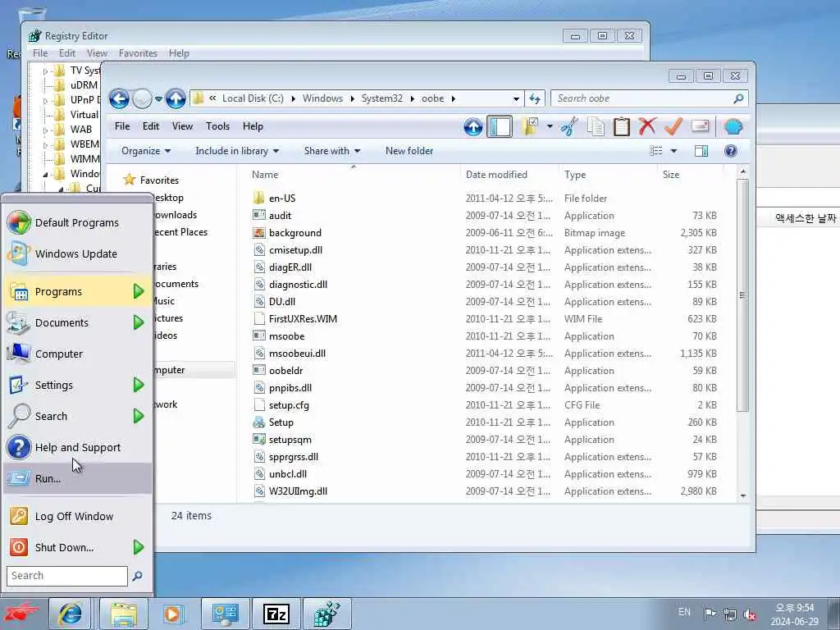
Task: Open the address bar history dropdown
Action: pyautogui.click(x=516, y=98)
